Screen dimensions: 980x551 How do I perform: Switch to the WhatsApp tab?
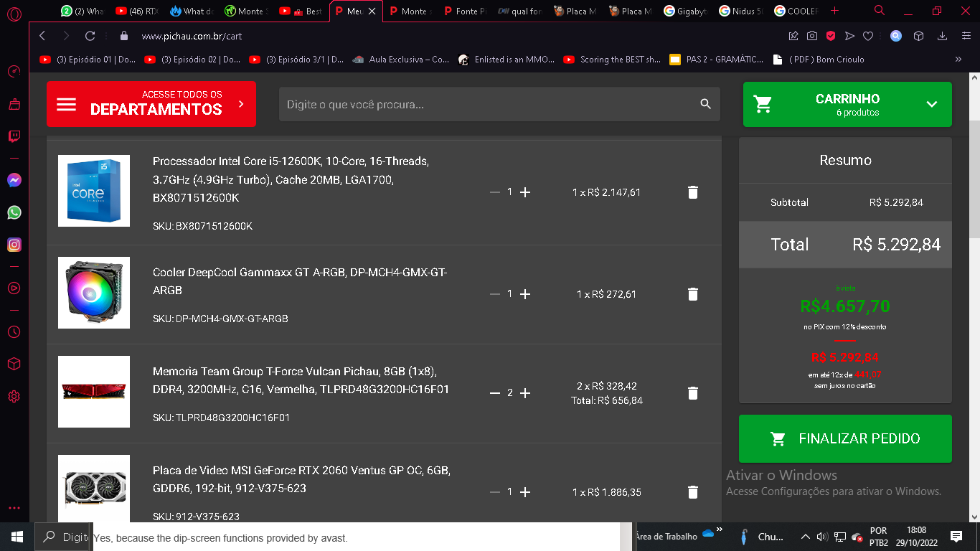[x=83, y=11]
